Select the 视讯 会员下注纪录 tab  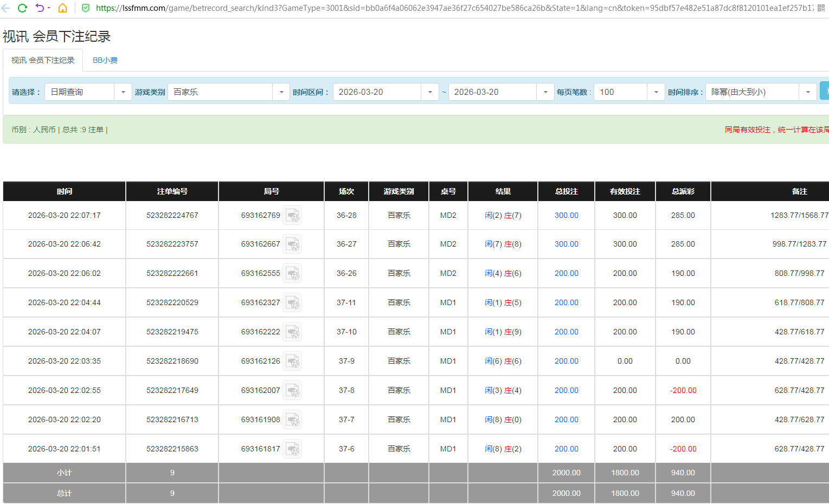tap(43, 60)
